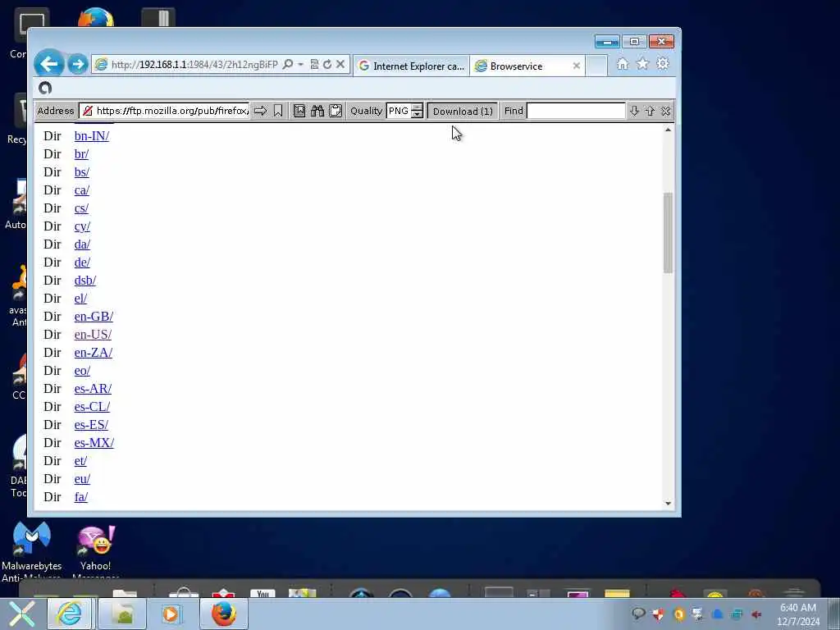
Task: Click the media player taskbar icon
Action: coord(171,614)
